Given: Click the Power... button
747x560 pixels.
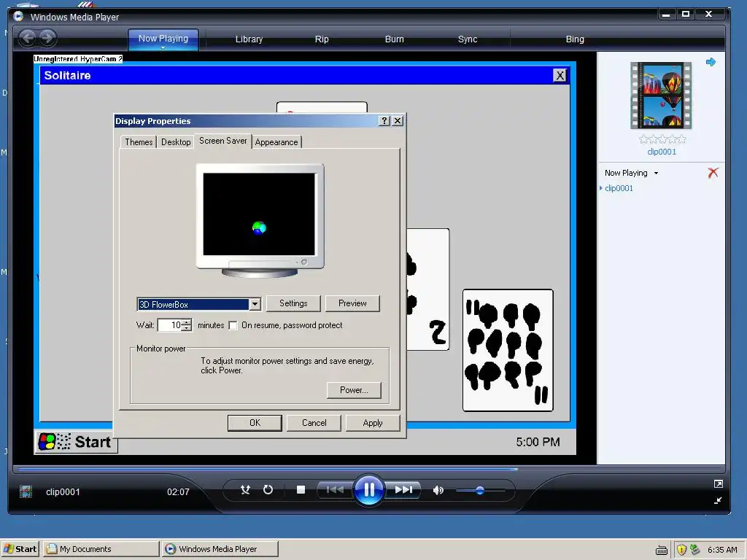Looking at the screenshot, I should click(354, 390).
